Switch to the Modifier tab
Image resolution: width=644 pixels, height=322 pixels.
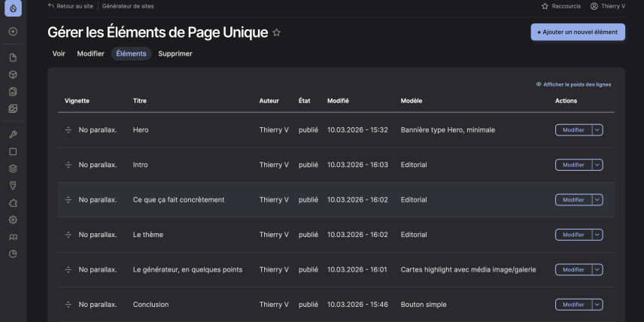coord(91,54)
